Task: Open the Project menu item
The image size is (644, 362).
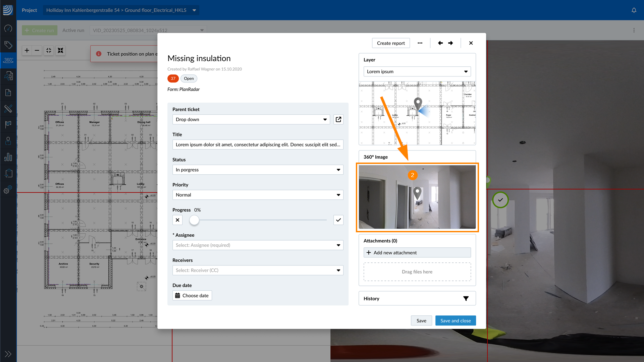Action: click(29, 10)
